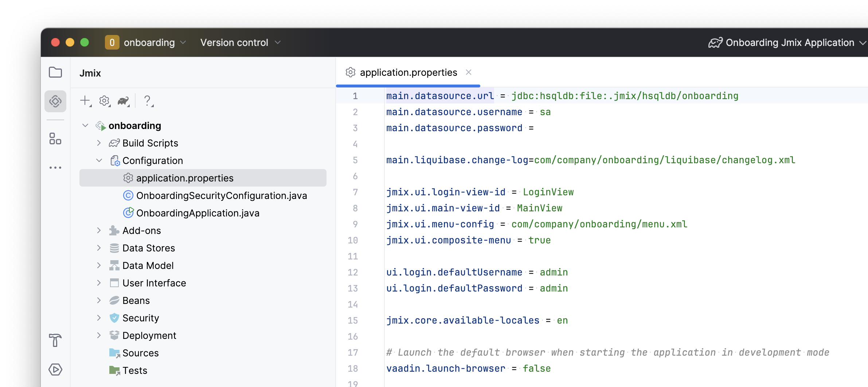Open the Version control dropdown
This screenshot has width=868, height=387.
coord(241,43)
